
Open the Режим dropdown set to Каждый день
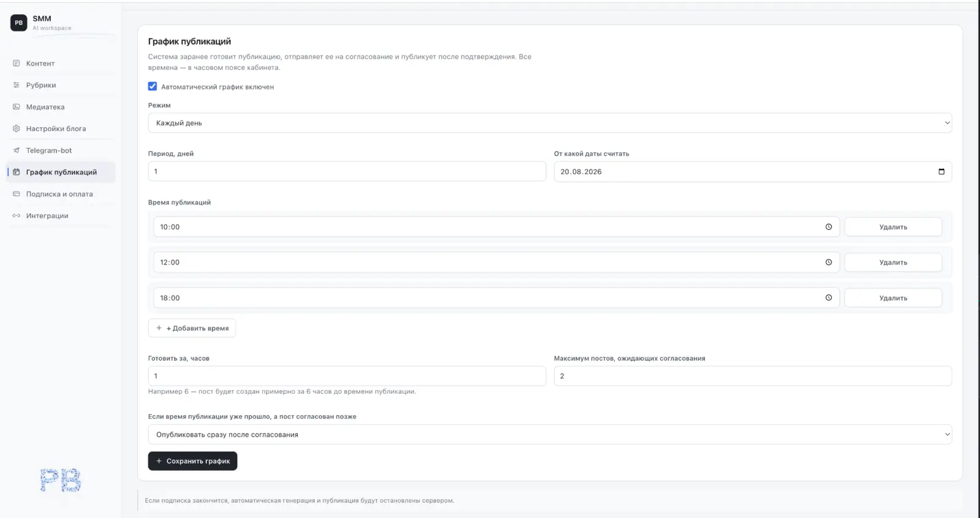(550, 122)
